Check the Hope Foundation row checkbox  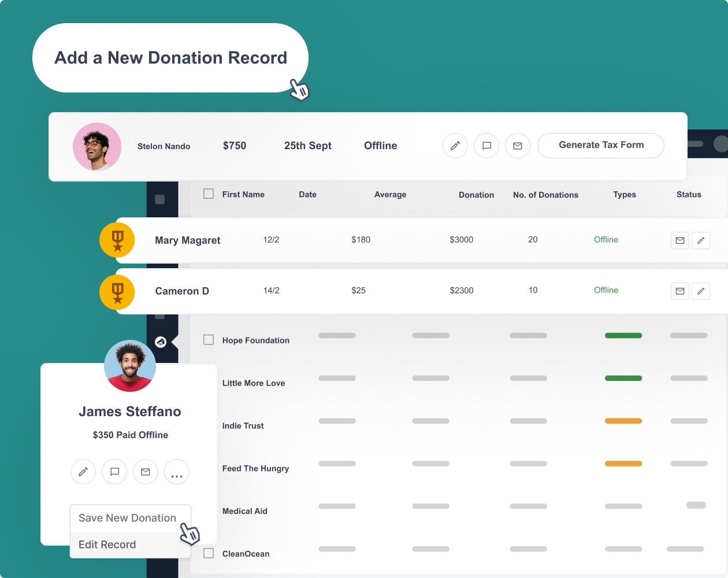209,340
